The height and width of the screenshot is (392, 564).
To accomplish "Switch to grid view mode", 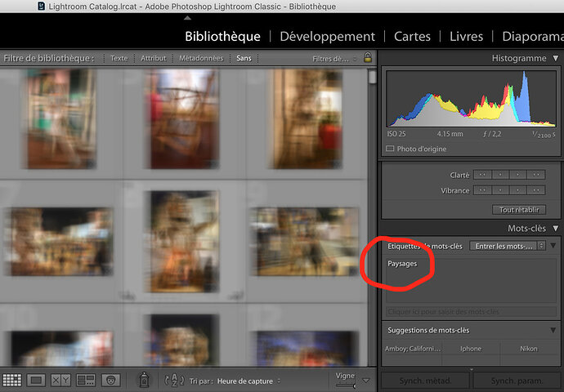I will (12, 380).
